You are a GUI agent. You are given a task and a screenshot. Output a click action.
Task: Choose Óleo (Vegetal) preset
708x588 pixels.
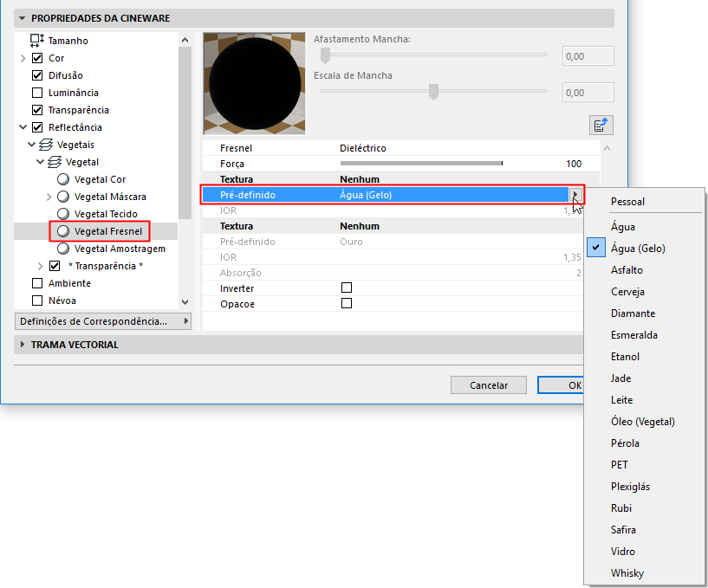pos(642,422)
